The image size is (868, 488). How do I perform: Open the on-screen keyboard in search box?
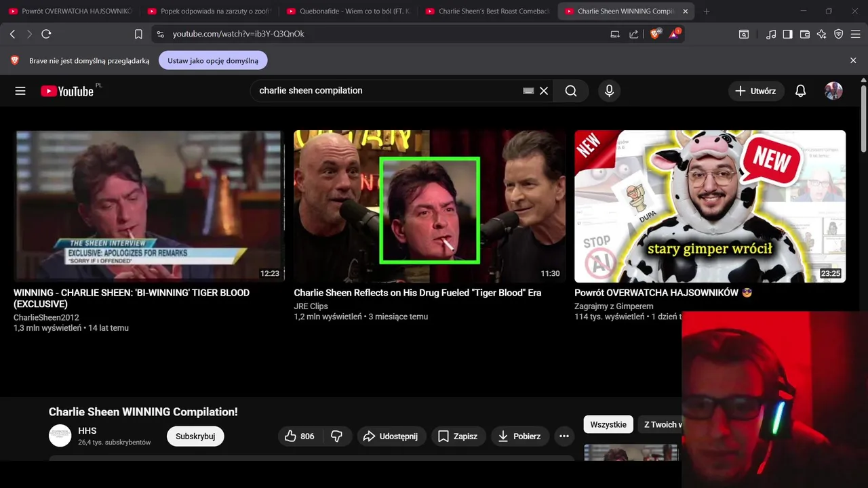tap(528, 91)
